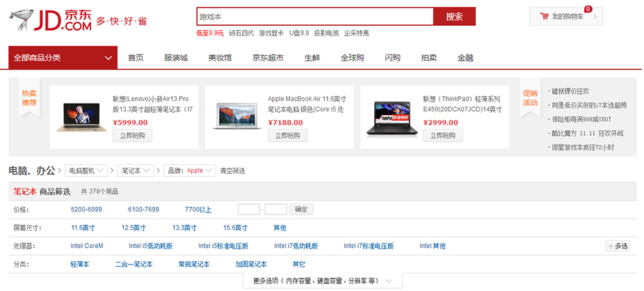
Task: Click 立即抢购 under the MacBook Air
Action: [x=287, y=136]
